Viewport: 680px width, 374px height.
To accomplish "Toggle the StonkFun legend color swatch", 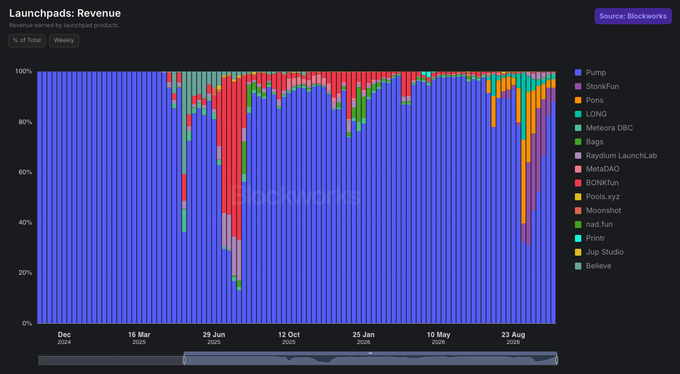I will click(x=578, y=86).
